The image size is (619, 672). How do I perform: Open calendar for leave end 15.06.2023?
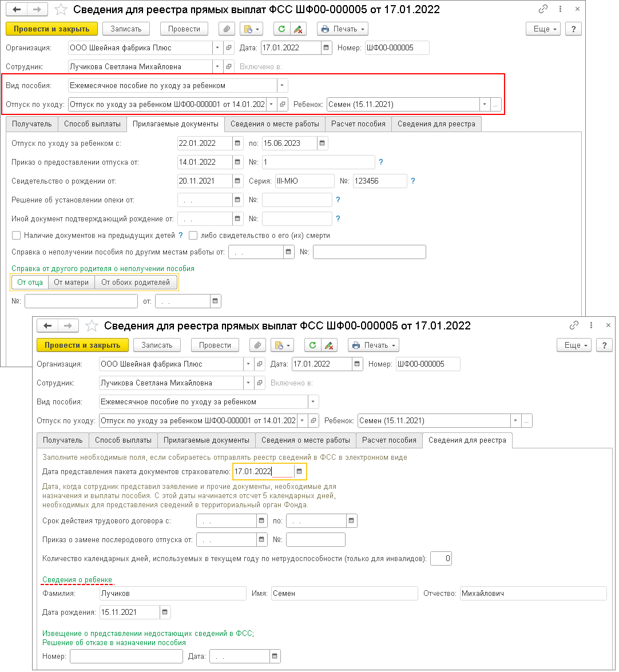(322, 143)
